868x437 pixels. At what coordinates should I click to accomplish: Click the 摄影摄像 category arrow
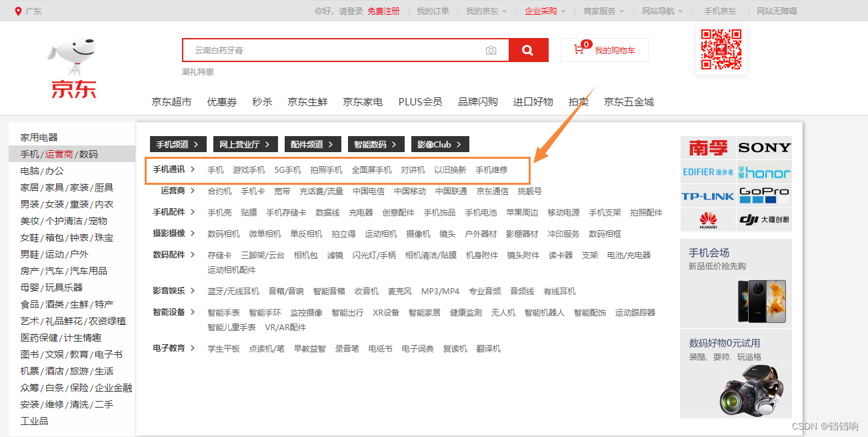click(193, 234)
